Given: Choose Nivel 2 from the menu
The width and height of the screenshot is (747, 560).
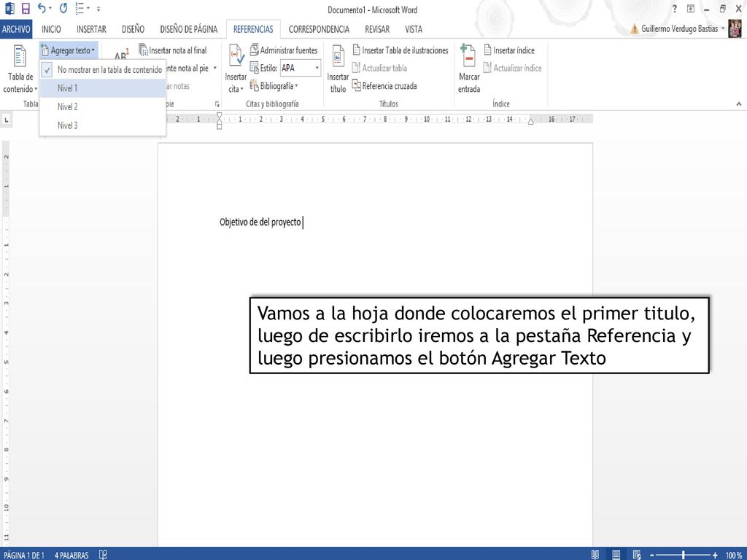Looking at the screenshot, I should 103,106.
